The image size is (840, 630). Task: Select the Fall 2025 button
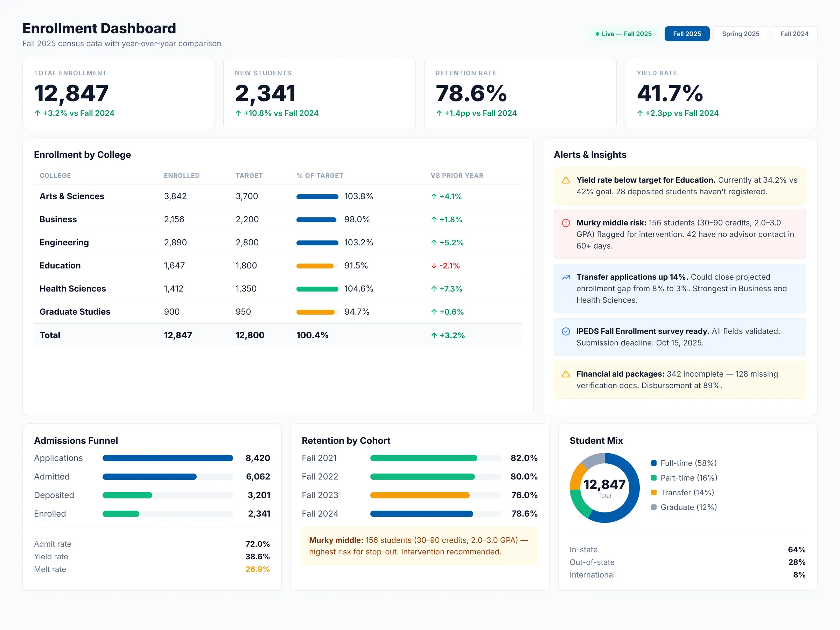coord(687,33)
